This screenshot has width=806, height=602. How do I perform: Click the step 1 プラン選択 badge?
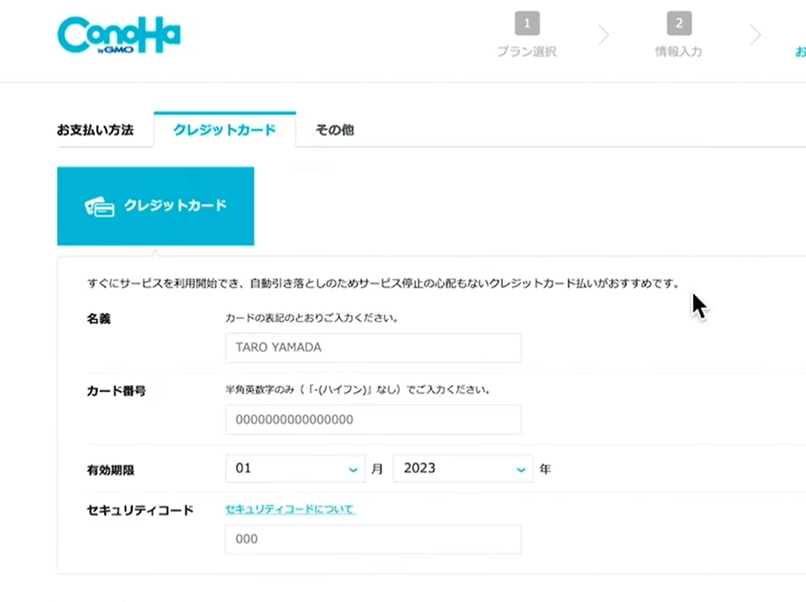[x=527, y=22]
